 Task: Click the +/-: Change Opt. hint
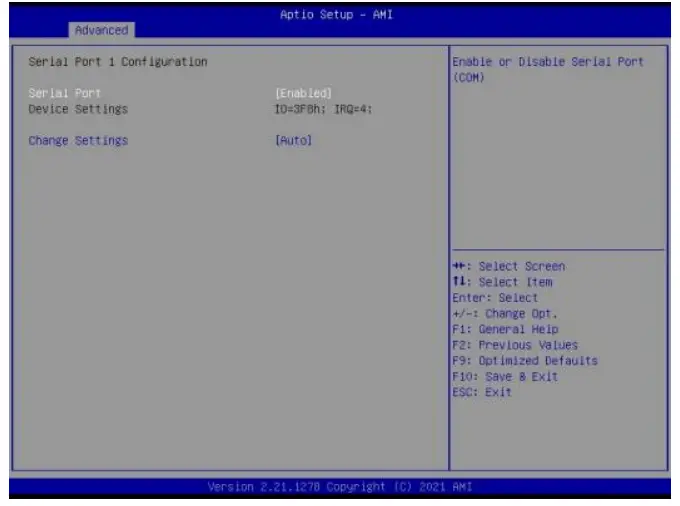point(505,313)
